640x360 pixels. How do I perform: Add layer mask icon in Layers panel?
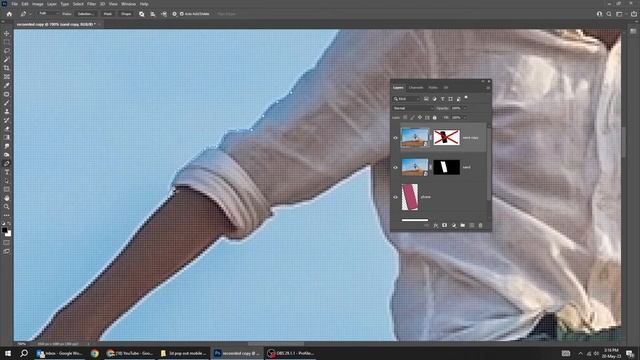coord(444,225)
